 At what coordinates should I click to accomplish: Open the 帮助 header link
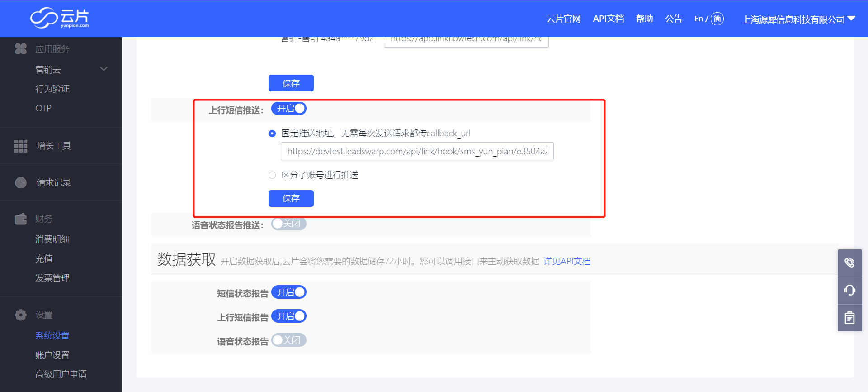point(644,19)
